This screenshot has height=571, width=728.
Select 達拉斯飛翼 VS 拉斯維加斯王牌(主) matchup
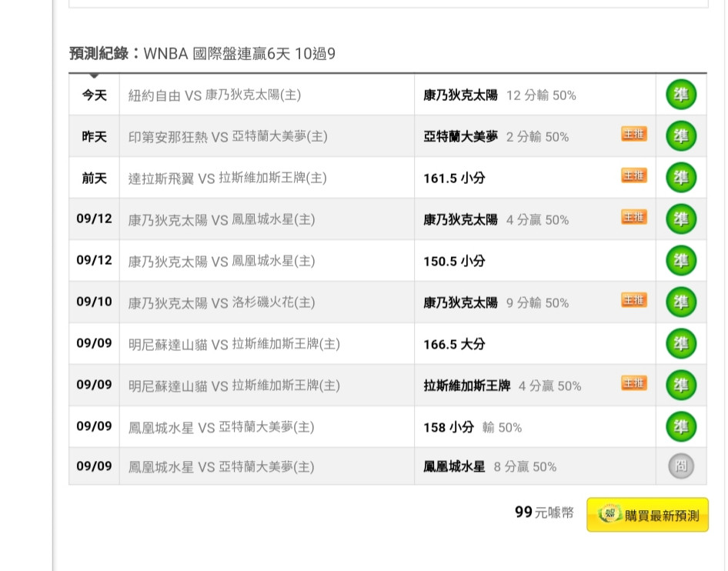pos(228,178)
